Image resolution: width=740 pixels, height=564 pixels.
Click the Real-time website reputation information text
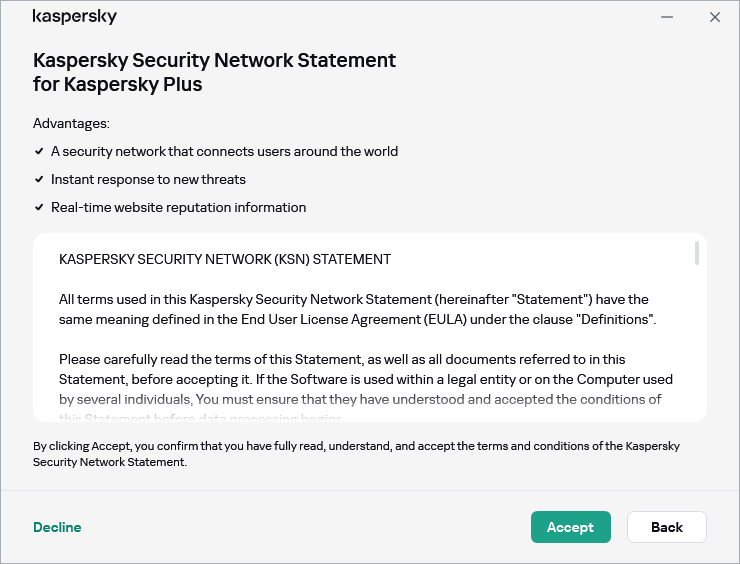point(178,208)
